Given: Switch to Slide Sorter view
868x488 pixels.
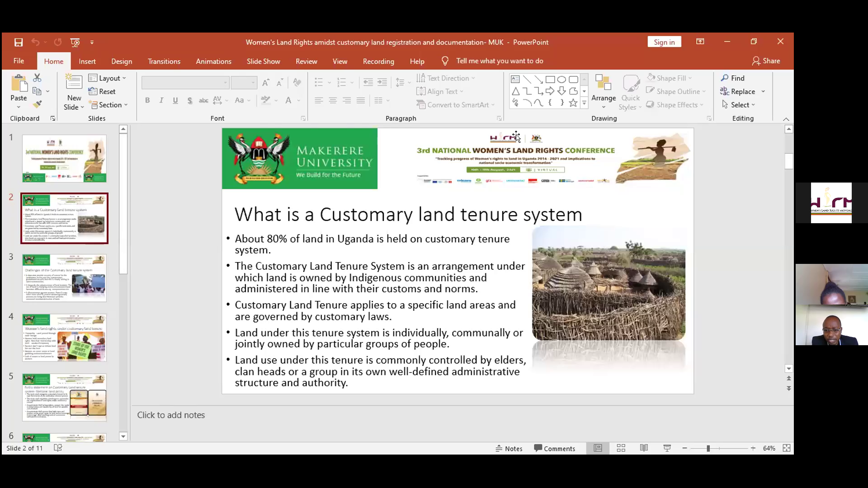Looking at the screenshot, I should (x=621, y=448).
